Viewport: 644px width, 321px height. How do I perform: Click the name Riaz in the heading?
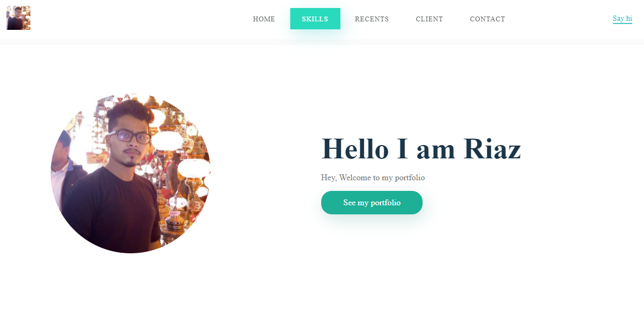(x=492, y=148)
